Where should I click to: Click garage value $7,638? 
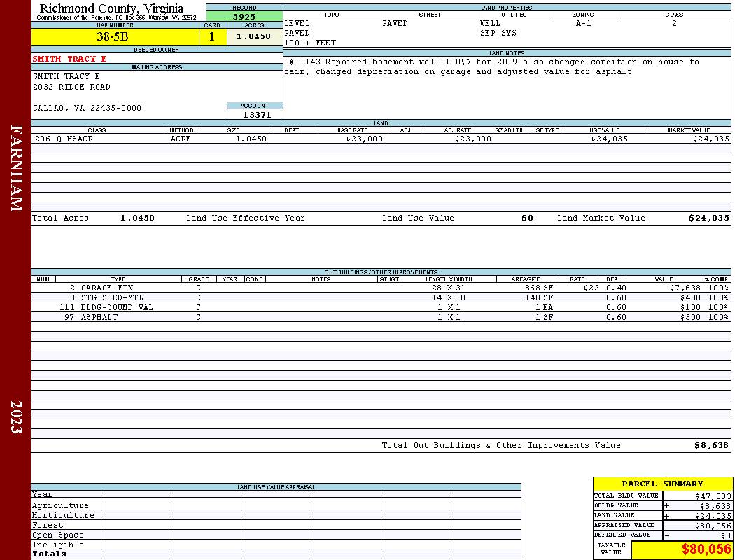[x=685, y=288]
